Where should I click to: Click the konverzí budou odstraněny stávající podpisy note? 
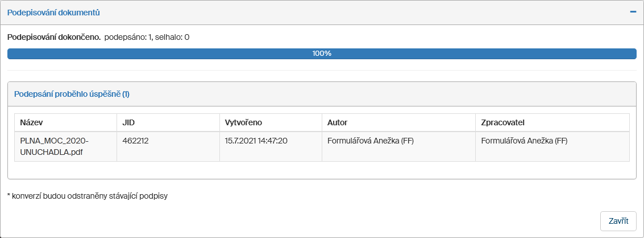pyautogui.click(x=88, y=196)
